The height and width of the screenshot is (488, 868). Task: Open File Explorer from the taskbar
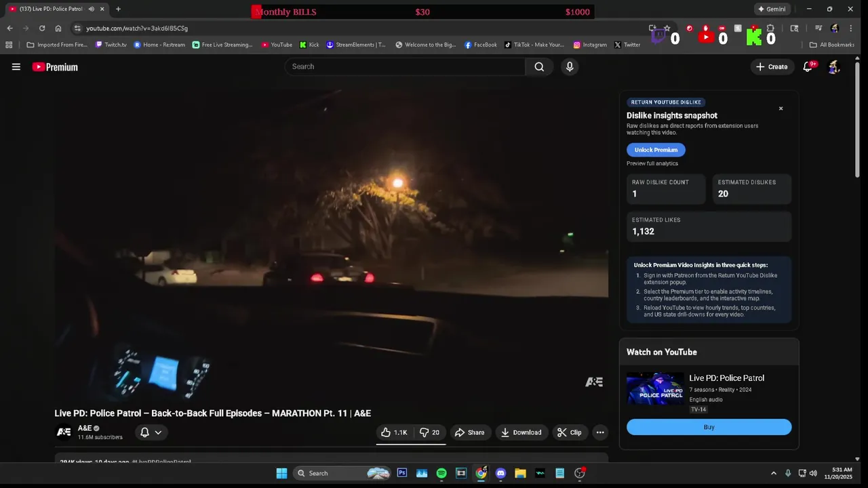pos(520,473)
